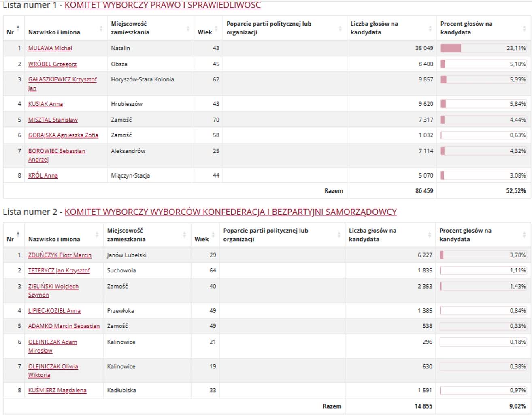532x415 pixels.
Task: View candidate TETERYCZ Jan Krzysztof's page
Action: (59, 271)
